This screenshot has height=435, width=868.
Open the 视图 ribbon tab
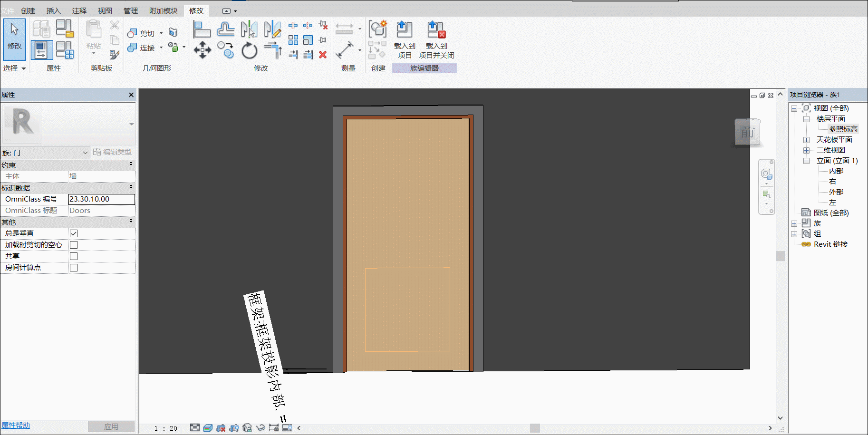click(x=105, y=10)
